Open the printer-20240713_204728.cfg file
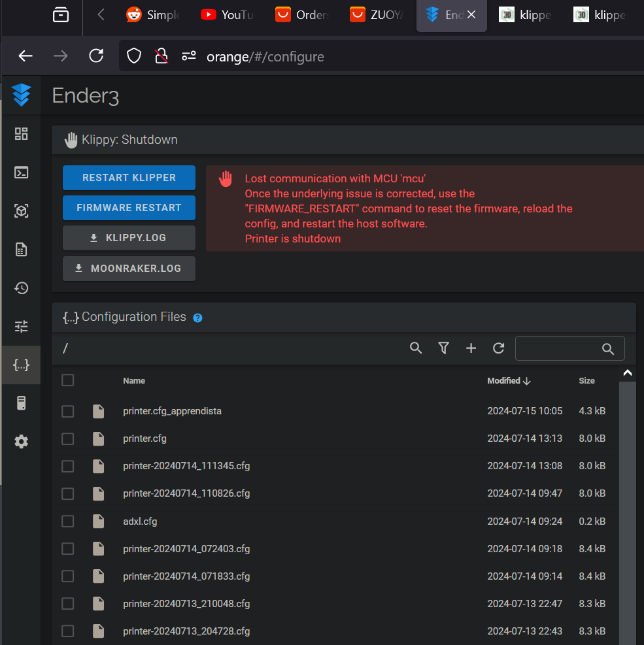 [186, 631]
